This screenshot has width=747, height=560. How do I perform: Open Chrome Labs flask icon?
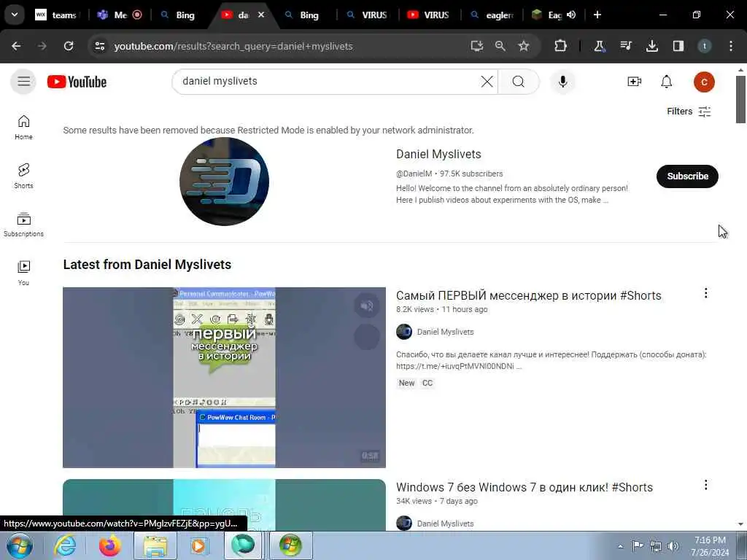tap(599, 46)
